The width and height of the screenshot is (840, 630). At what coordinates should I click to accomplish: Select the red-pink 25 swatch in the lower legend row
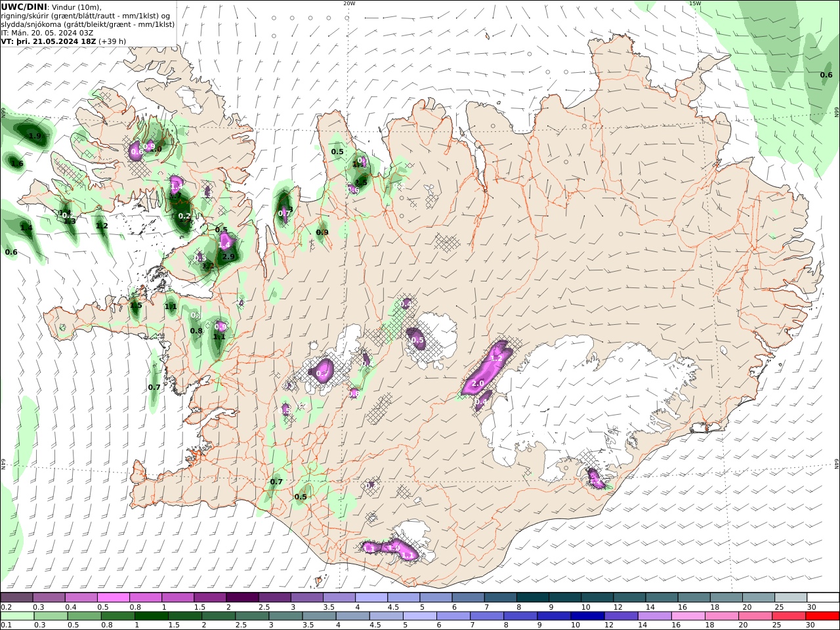pyautogui.click(x=789, y=616)
